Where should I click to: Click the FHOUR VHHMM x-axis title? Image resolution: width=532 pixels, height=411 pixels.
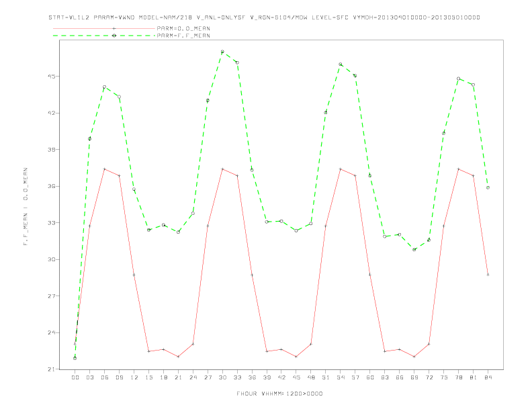point(279,394)
